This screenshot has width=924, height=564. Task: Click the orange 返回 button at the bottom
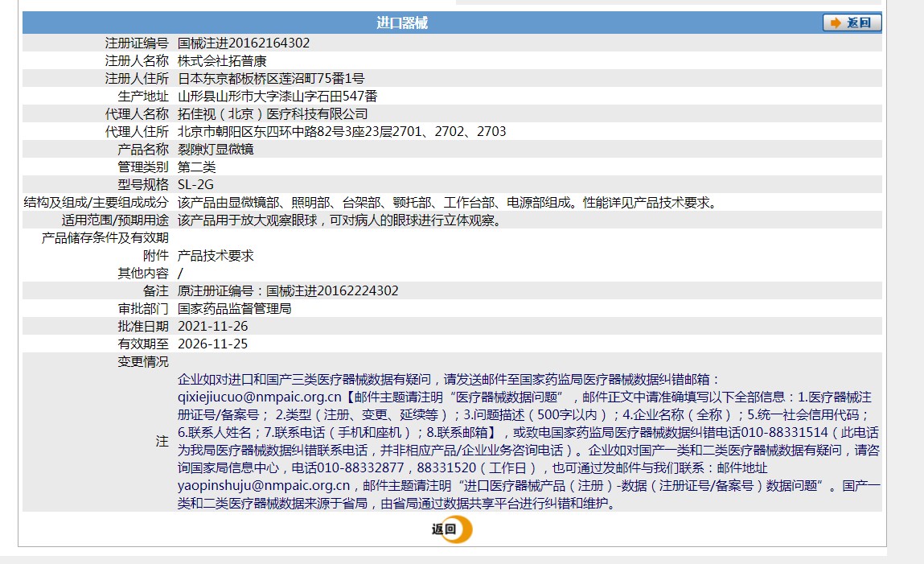[451, 529]
